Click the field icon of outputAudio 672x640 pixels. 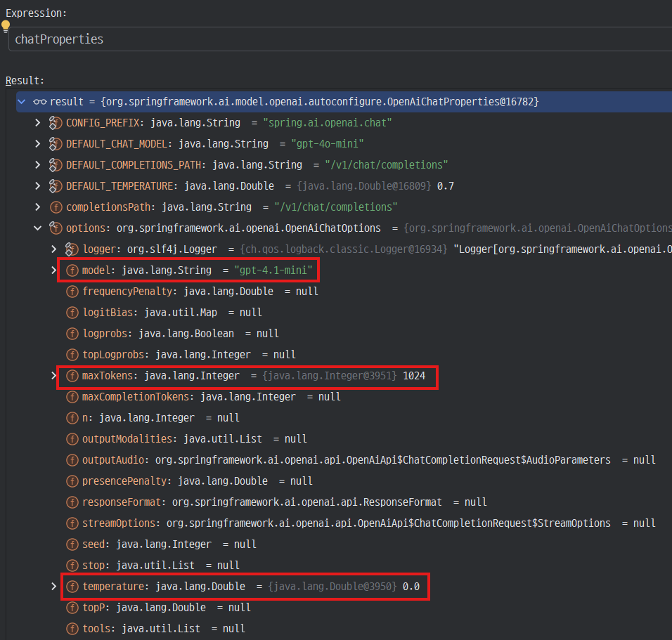tap(72, 459)
